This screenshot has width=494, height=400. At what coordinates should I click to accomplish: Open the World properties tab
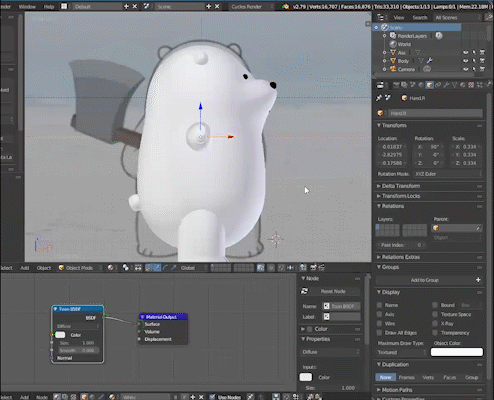(421, 85)
